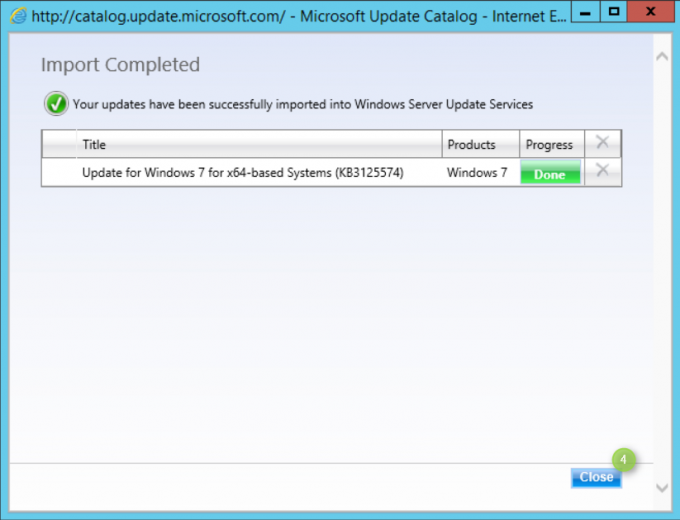The image size is (680, 520).
Task: Click the green success checkmark icon
Action: (55, 103)
